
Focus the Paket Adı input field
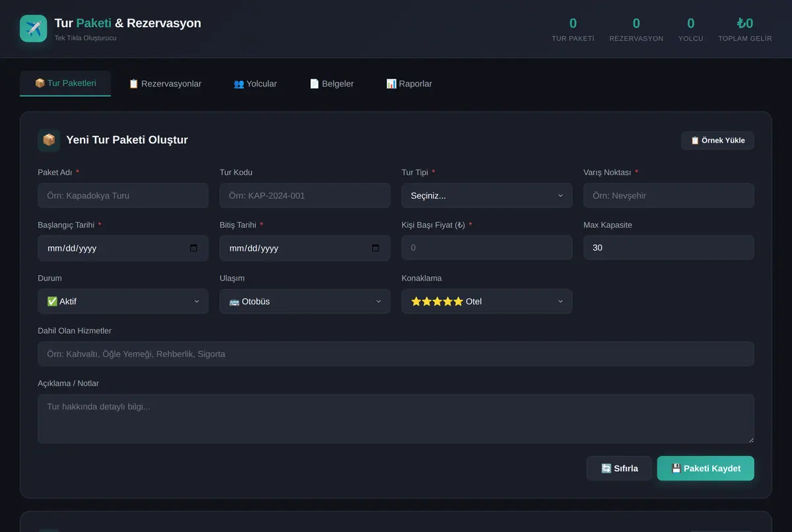[123, 195]
